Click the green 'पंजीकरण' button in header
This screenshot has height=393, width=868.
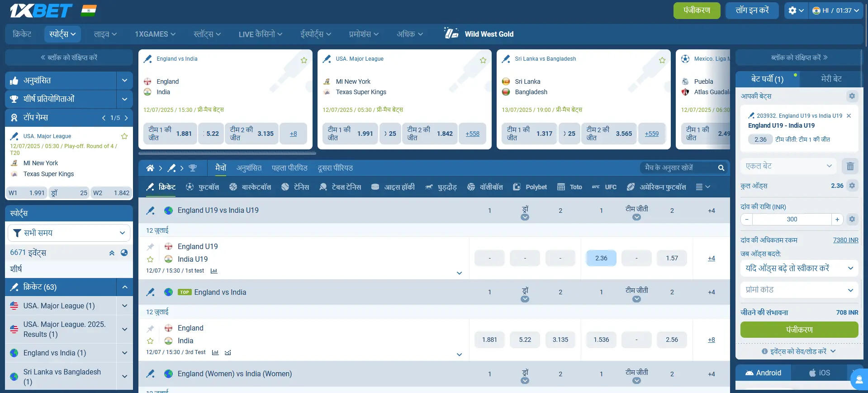coord(697,10)
